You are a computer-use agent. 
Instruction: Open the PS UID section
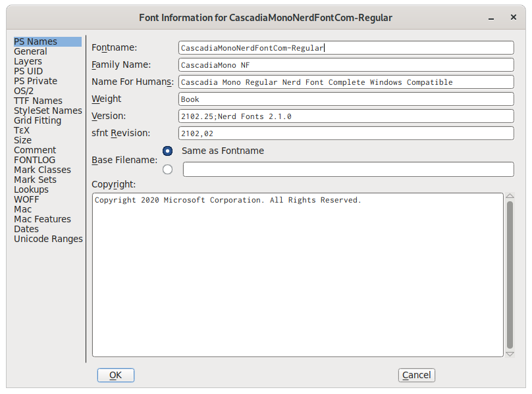click(28, 71)
